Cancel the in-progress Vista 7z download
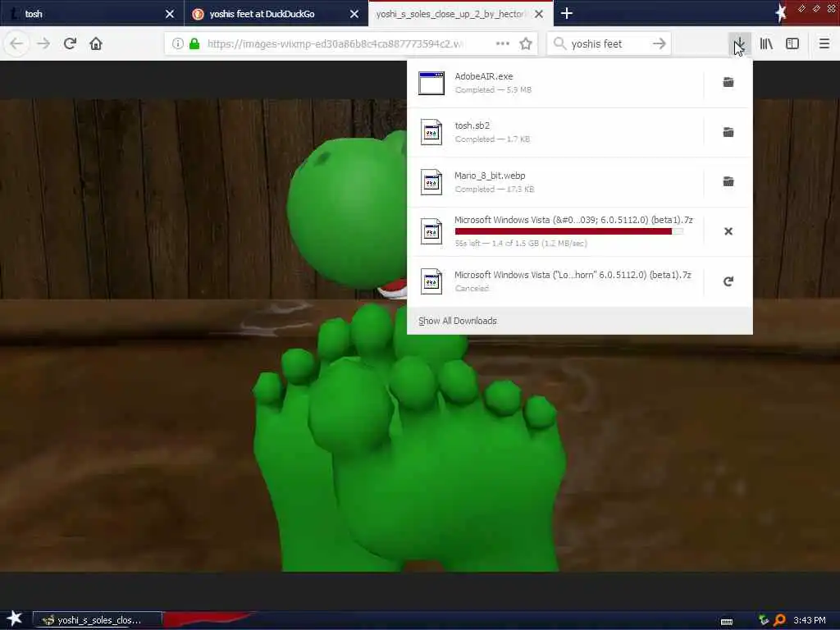 [x=728, y=231]
